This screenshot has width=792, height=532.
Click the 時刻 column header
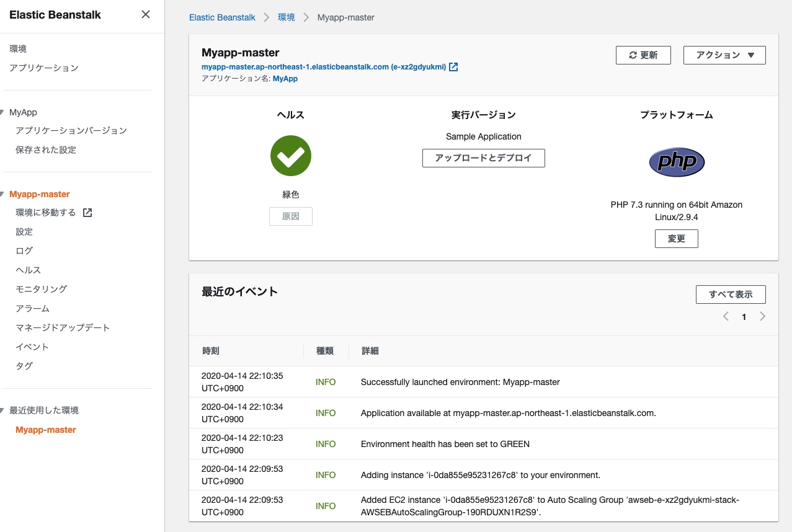[x=210, y=351]
